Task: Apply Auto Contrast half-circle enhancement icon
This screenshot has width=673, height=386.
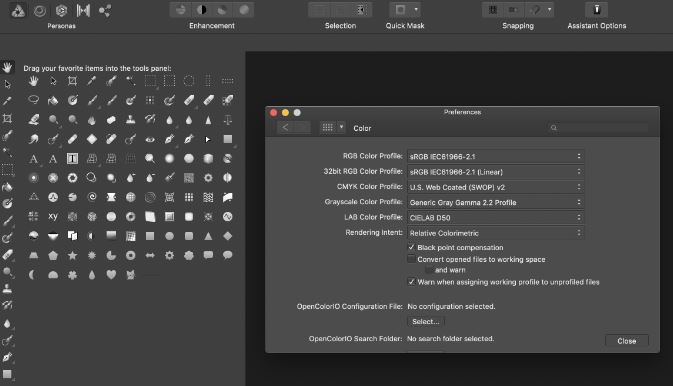Action: coord(201,9)
